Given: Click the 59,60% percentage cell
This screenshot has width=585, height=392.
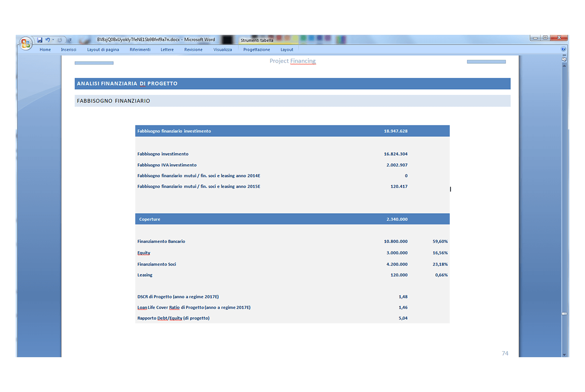Looking at the screenshot, I should (x=440, y=241).
